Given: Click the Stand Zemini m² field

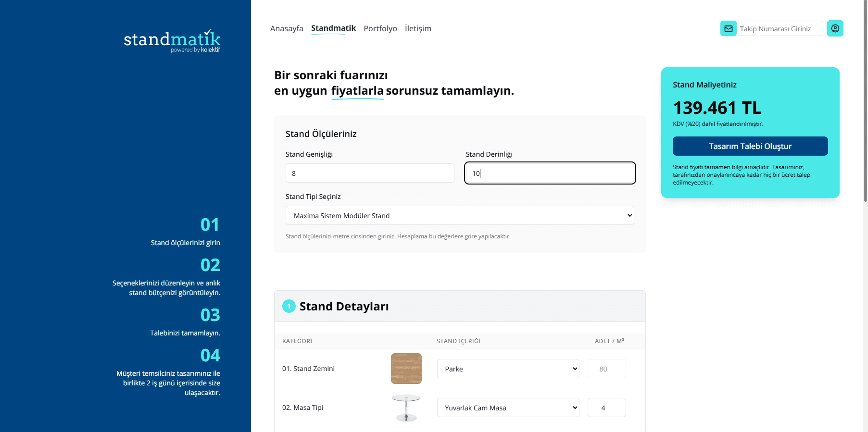Looking at the screenshot, I should click(x=607, y=369).
